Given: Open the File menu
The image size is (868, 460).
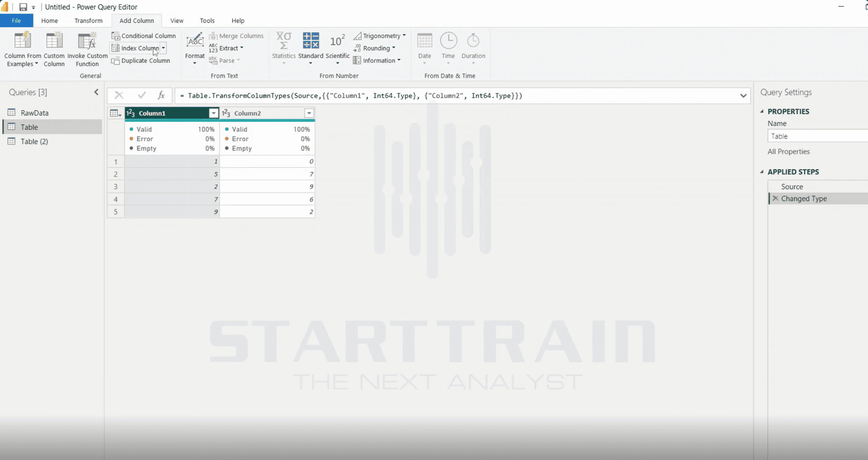Looking at the screenshot, I should pos(16,21).
